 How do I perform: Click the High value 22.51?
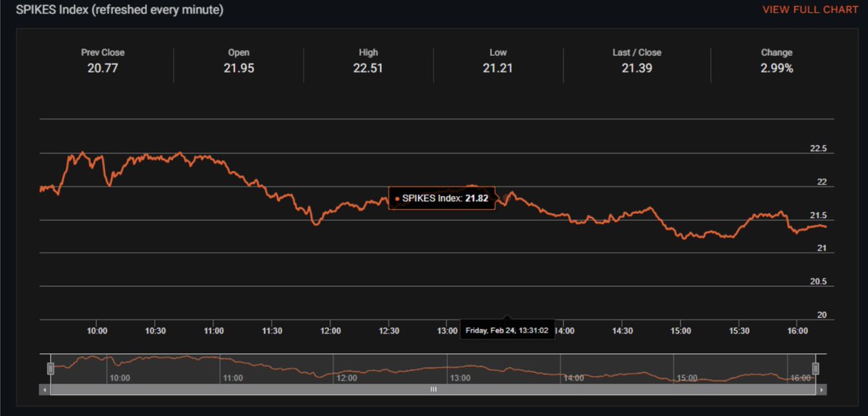point(368,68)
